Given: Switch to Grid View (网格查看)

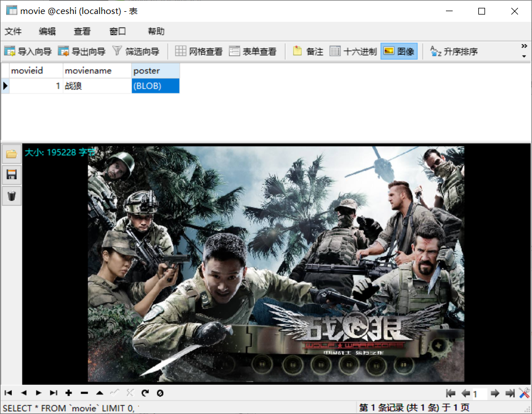Looking at the screenshot, I should pyautogui.click(x=199, y=51).
